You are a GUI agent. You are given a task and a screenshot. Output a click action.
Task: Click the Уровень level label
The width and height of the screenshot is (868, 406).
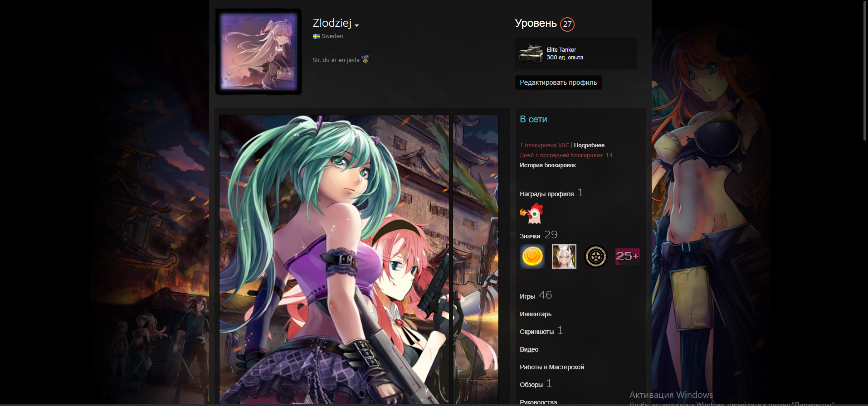[x=536, y=24]
